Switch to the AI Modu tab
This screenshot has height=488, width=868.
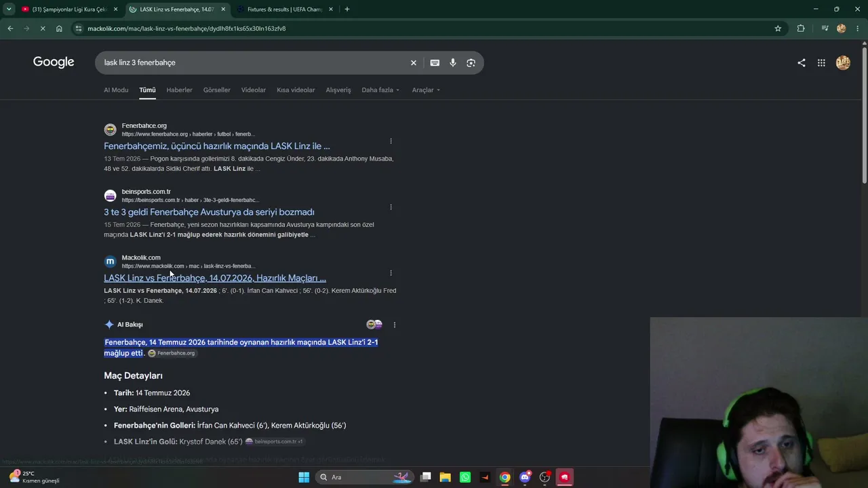pyautogui.click(x=116, y=90)
